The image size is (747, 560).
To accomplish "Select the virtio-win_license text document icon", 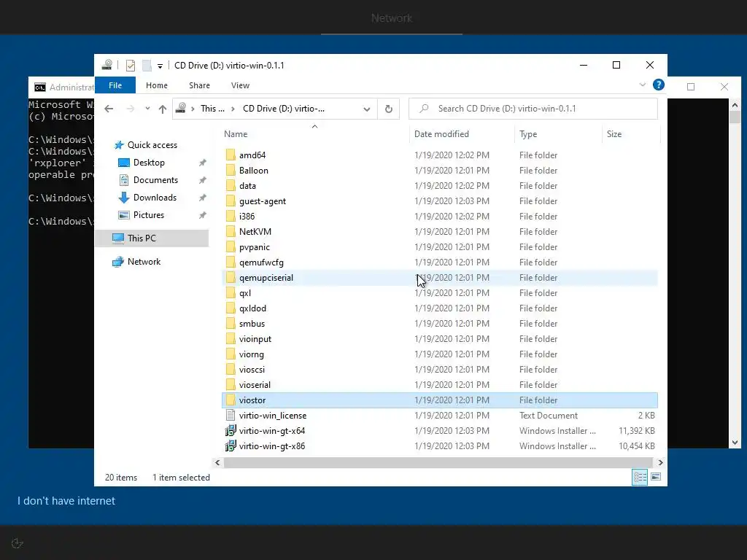I will click(x=231, y=415).
